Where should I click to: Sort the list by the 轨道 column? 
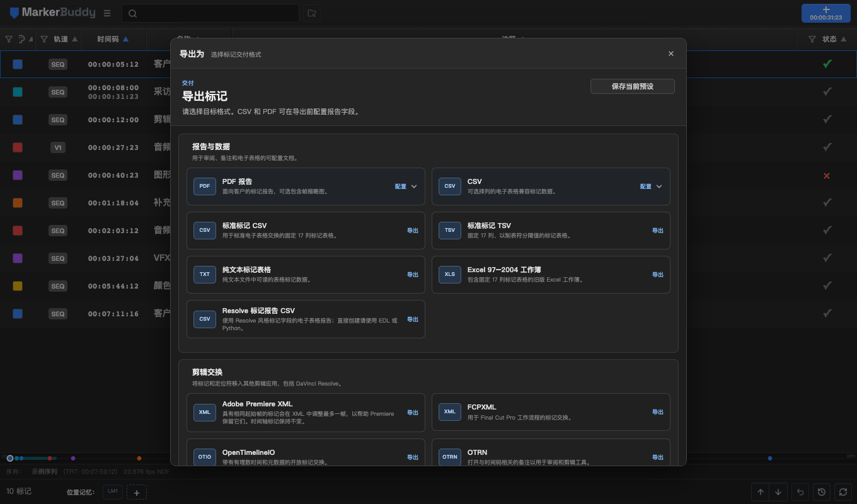(66, 39)
